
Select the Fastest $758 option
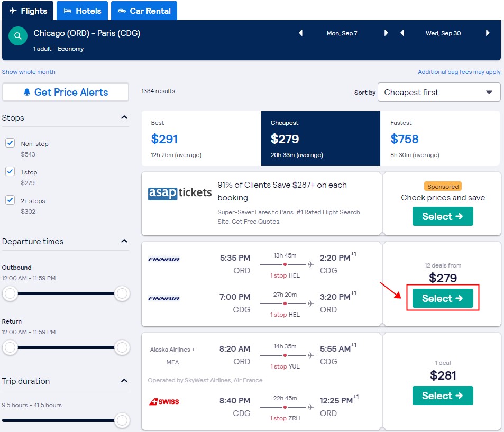coord(440,138)
